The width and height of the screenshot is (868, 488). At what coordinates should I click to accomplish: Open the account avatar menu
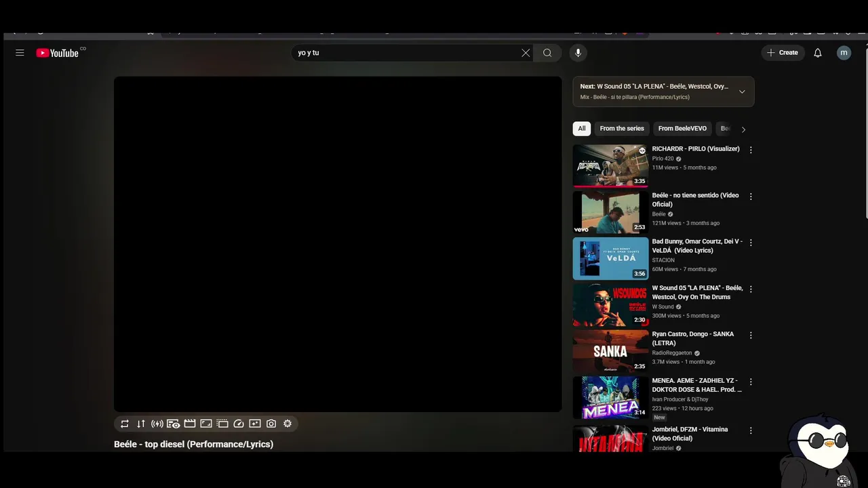coord(844,53)
